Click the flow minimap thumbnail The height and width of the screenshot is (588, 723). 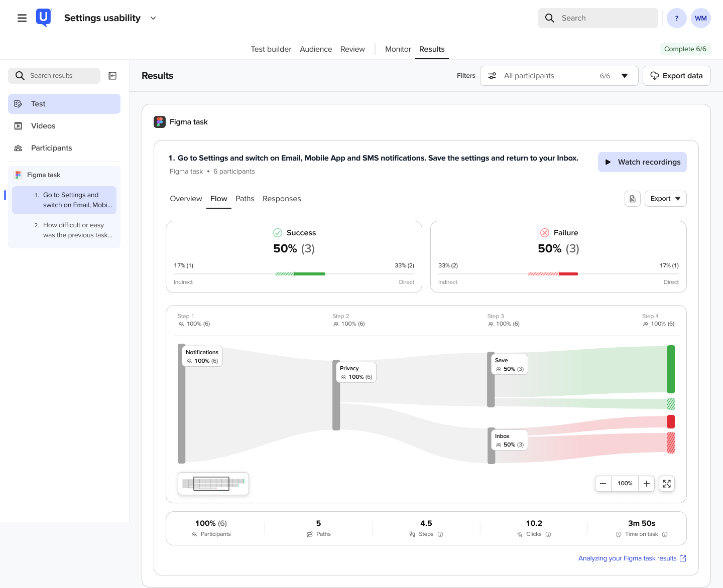coord(213,484)
